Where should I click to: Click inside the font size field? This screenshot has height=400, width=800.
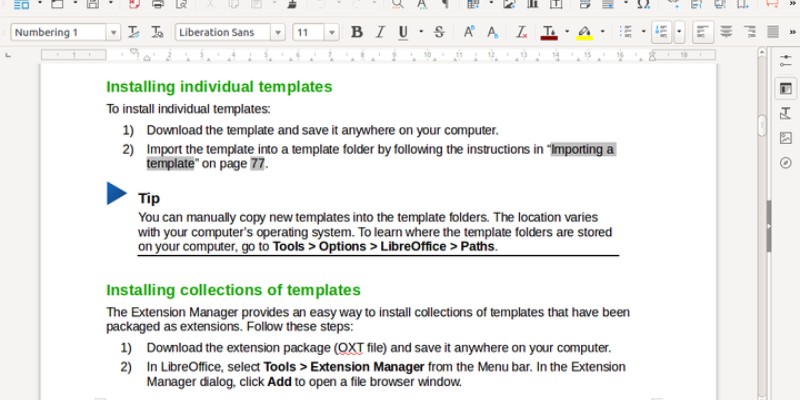pos(309,32)
